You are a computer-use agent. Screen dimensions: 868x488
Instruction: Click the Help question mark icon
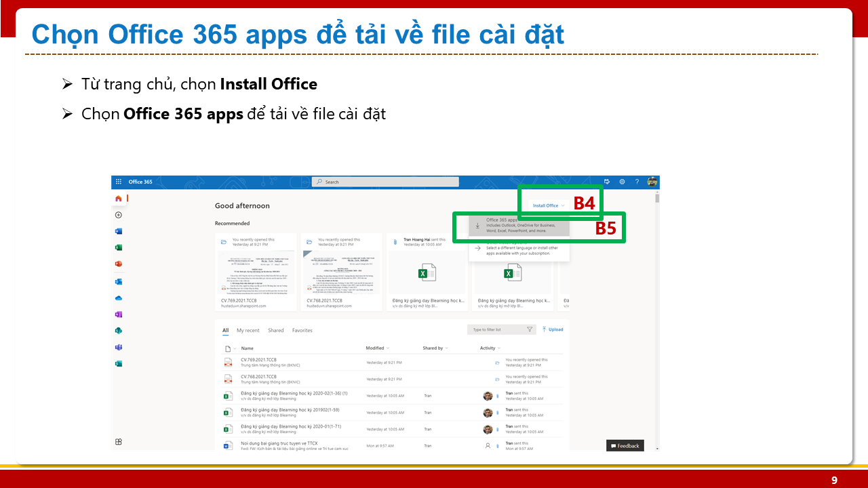tap(637, 182)
